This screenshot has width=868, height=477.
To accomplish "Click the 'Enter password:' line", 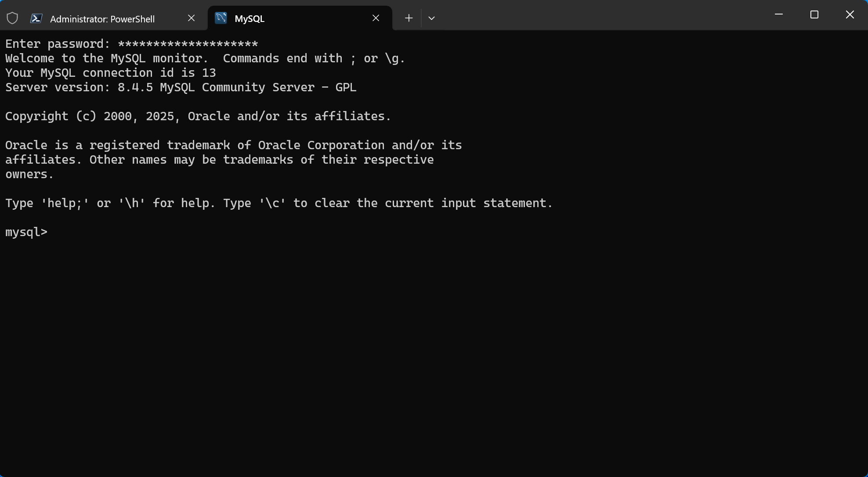I will [x=132, y=44].
